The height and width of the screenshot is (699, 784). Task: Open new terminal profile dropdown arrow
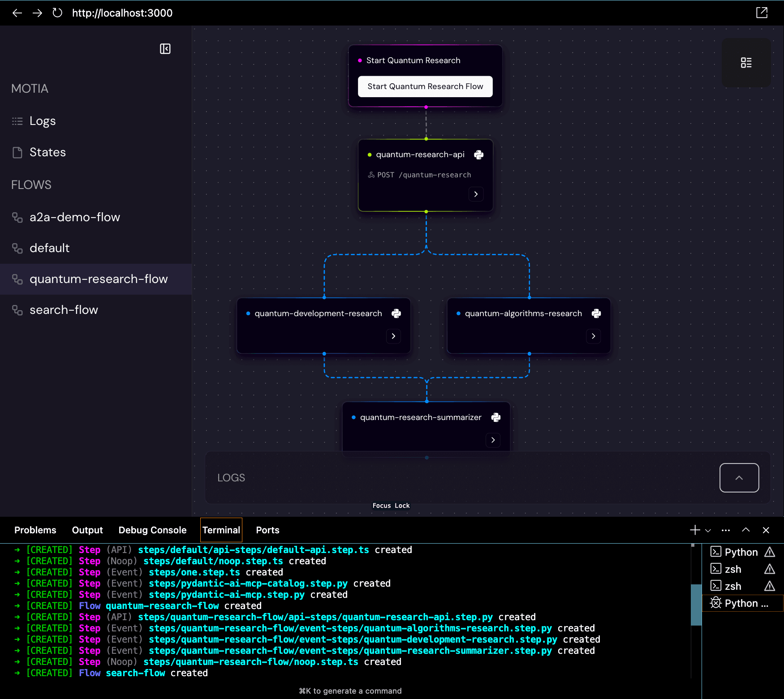pyautogui.click(x=708, y=531)
